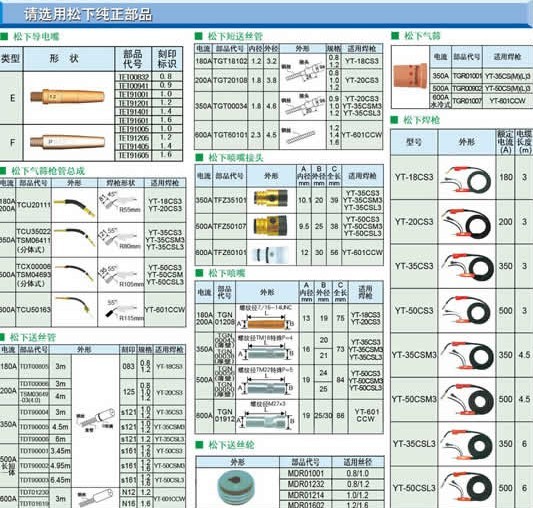Click the 额定电流(A) column header
533x508 pixels.
[505, 141]
